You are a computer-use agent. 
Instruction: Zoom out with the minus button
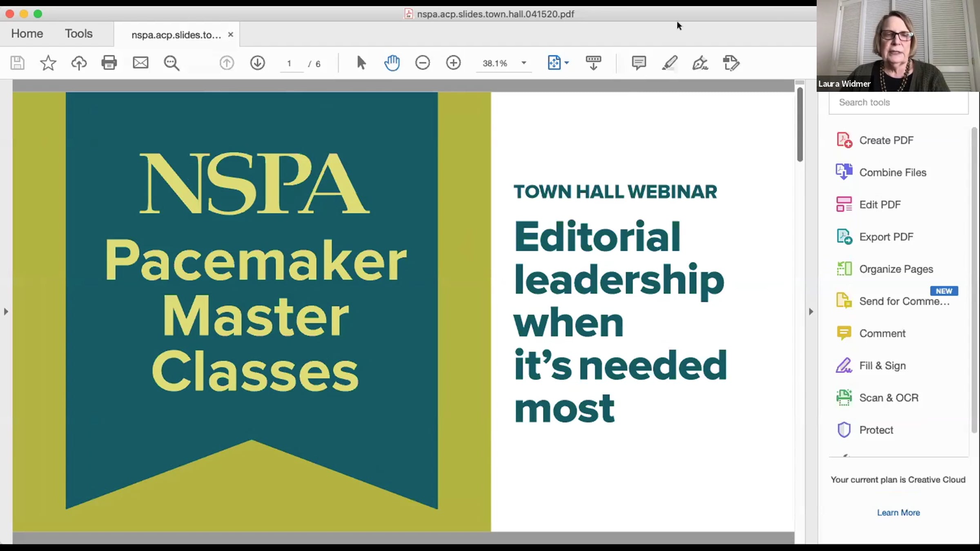point(423,63)
